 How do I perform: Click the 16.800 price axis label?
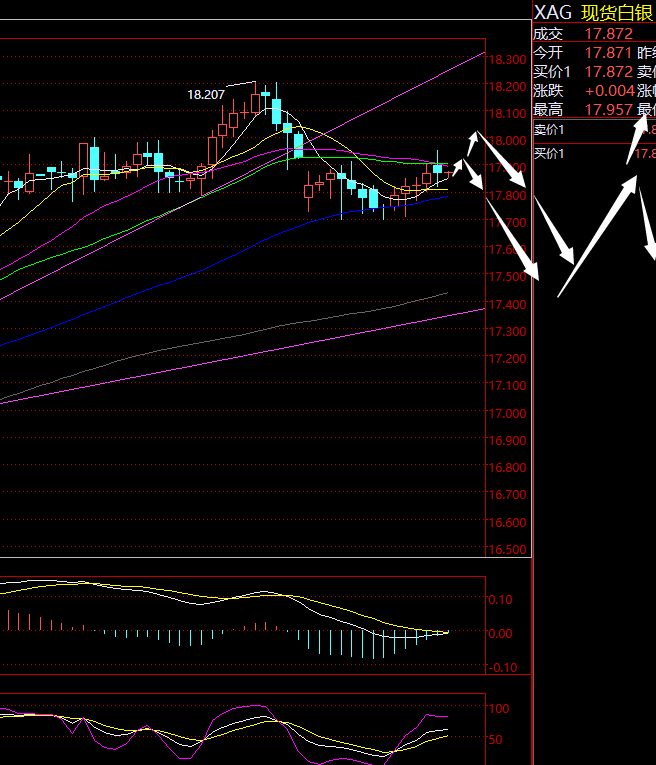508,468
